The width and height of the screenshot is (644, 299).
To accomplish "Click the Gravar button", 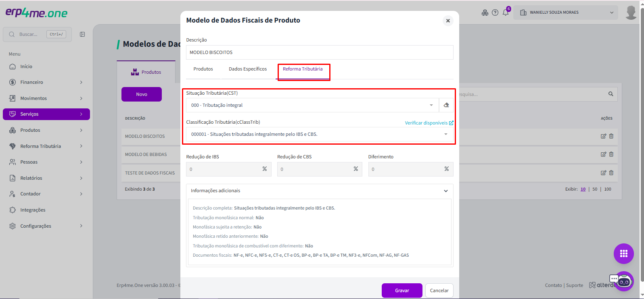I will click(402, 291).
